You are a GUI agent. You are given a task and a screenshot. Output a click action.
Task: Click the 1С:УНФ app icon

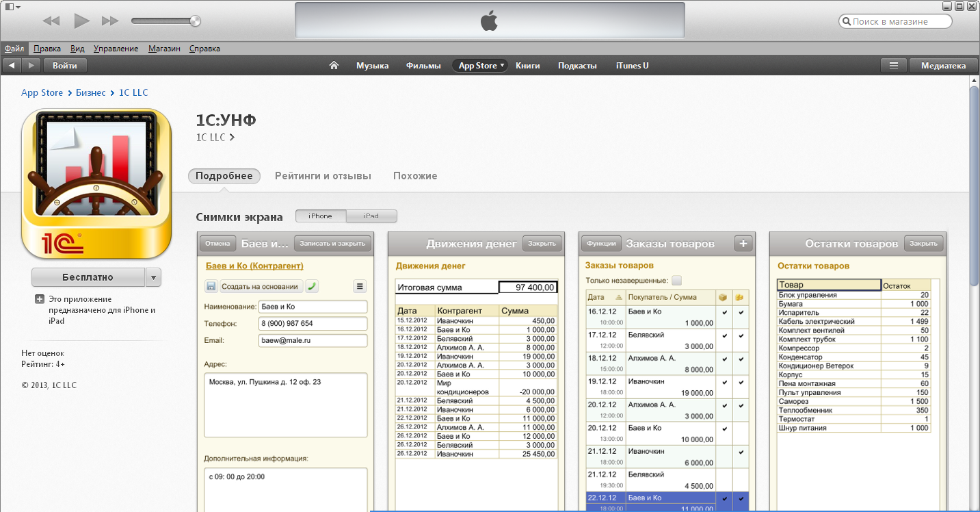click(x=96, y=183)
